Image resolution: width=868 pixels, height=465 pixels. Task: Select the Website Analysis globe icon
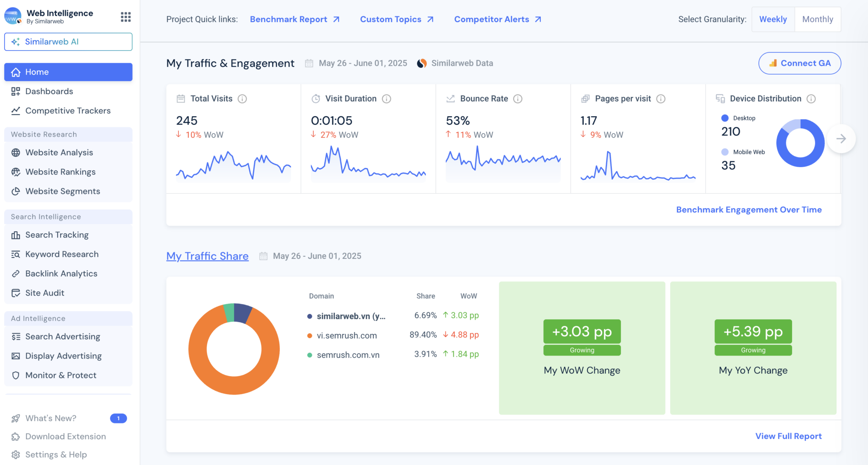[16, 152]
